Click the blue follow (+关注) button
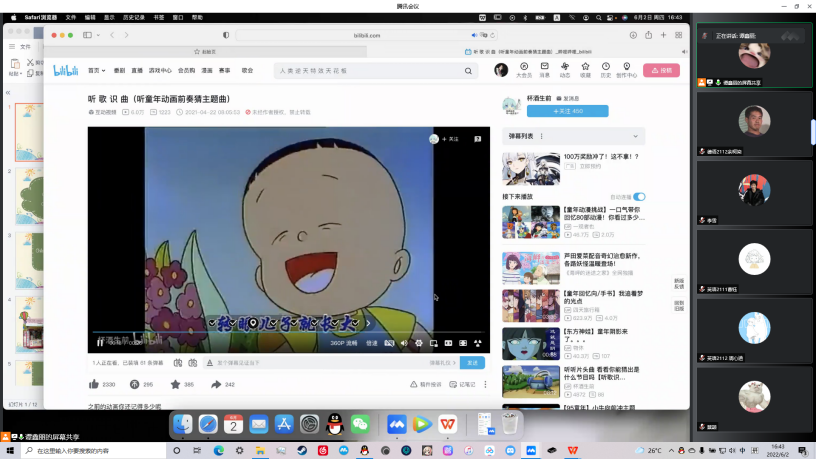 pyautogui.click(x=567, y=111)
